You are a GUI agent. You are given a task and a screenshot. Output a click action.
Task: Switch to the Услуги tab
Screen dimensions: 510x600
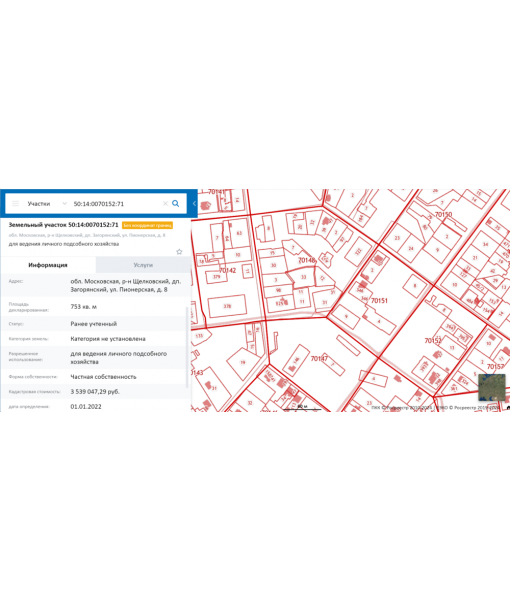click(x=143, y=265)
